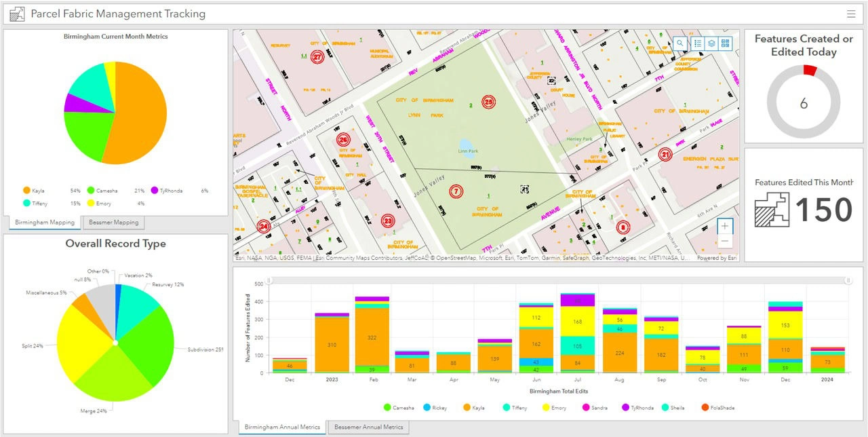This screenshot has width=868, height=437.
Task: Open the map legend panel
Action: 698,43
